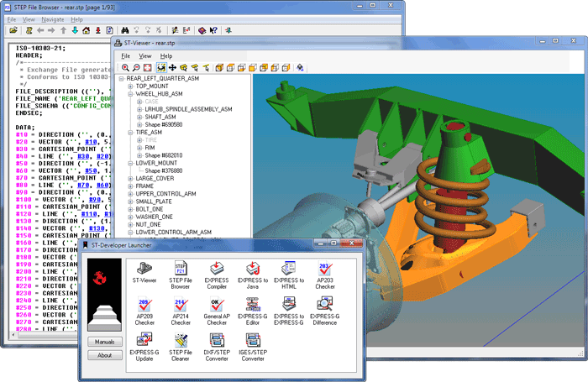Open File menu in ST-Viewer
Screen dimensions: 588x382
click(x=126, y=56)
